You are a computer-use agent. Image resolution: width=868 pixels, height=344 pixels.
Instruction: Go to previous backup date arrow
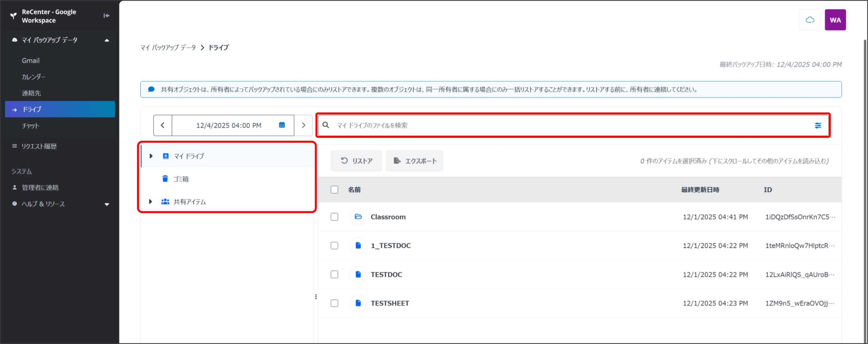[163, 125]
